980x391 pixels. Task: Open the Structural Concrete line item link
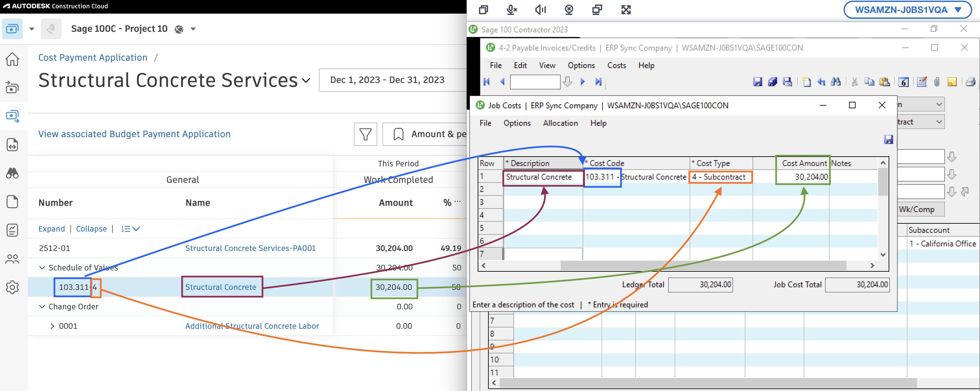pos(221,287)
